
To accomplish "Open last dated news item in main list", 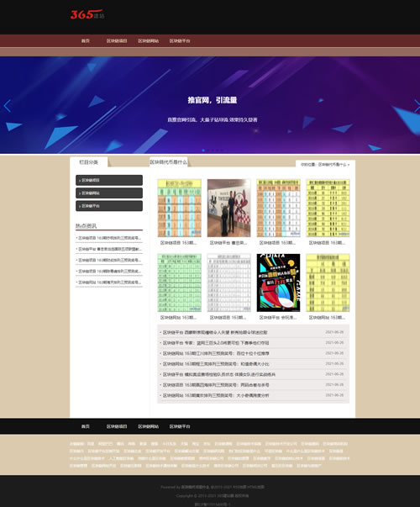I will 253,395.
